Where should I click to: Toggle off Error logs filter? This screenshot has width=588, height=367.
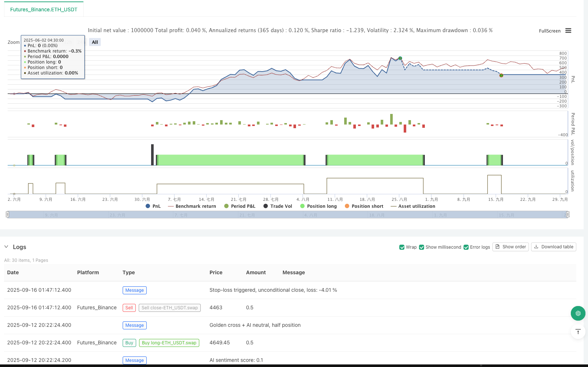click(x=466, y=247)
